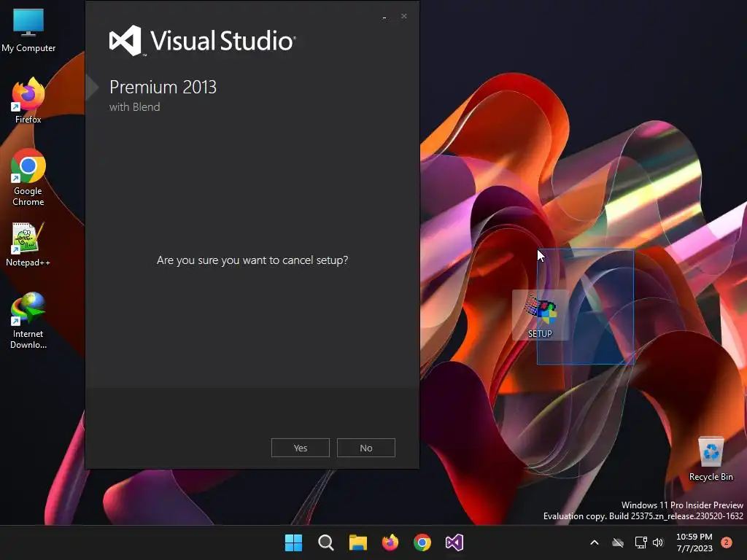The image size is (747, 560).
Task: Switch to Visual Studio taskbar icon
Action: tap(454, 542)
